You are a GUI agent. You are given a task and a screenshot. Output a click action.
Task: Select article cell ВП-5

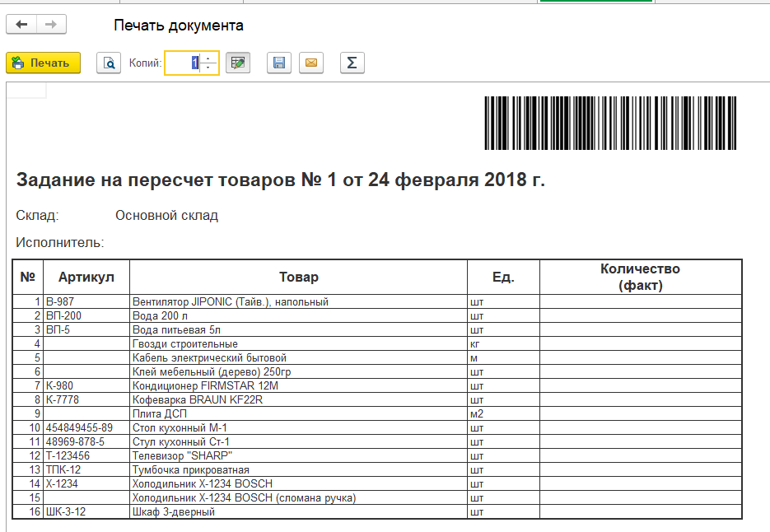pos(86,329)
